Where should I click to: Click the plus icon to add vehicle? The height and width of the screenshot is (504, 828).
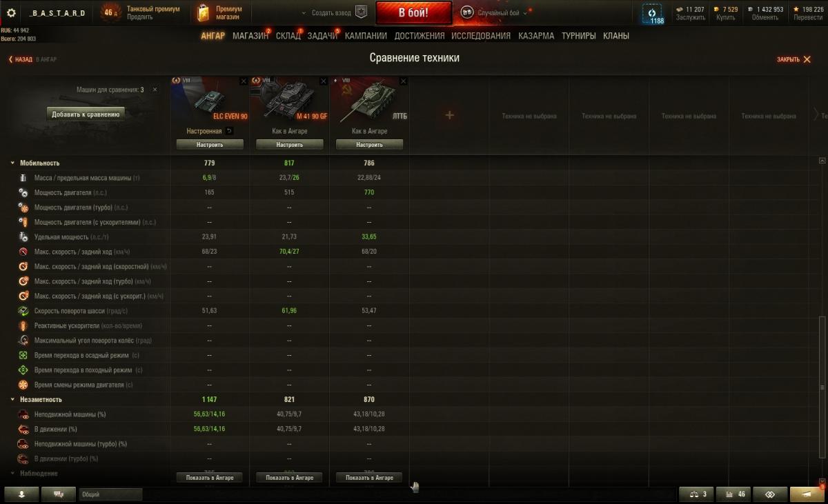pyautogui.click(x=449, y=115)
